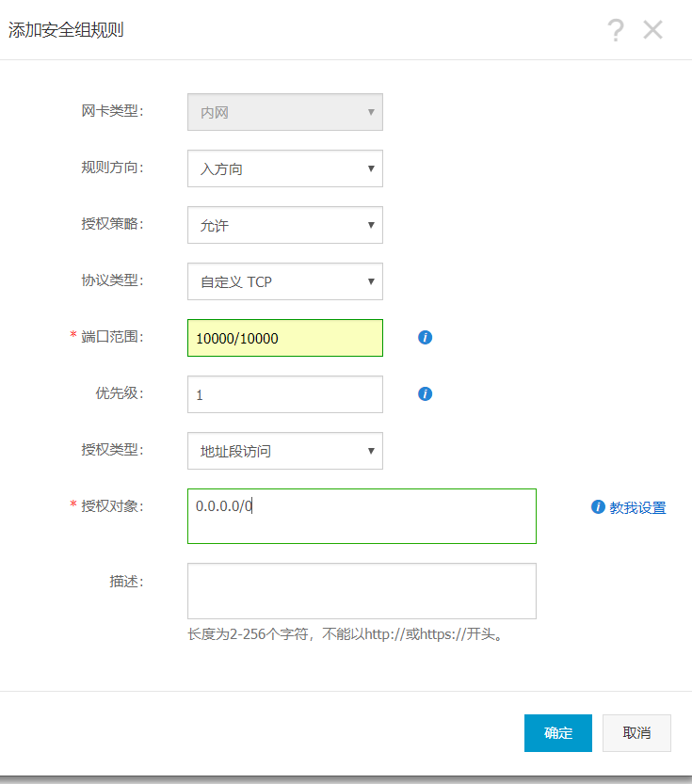This screenshot has height=784, width=692.
Task: Click the dropdown arrow of 规则方向
Action: (371, 168)
